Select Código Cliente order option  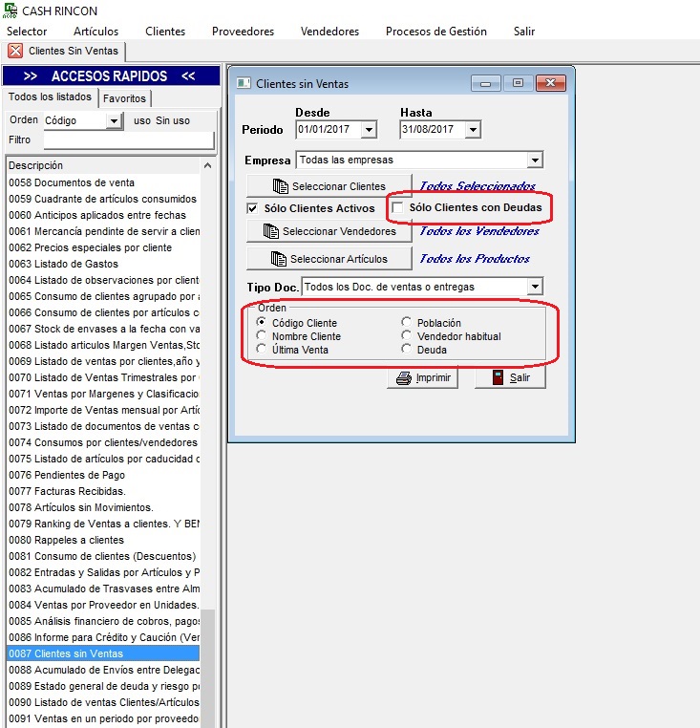[262, 322]
